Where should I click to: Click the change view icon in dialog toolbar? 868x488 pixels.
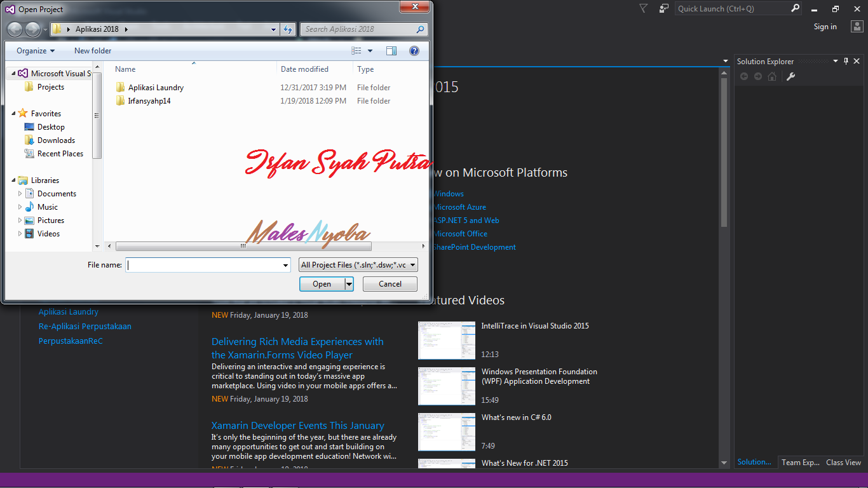356,51
